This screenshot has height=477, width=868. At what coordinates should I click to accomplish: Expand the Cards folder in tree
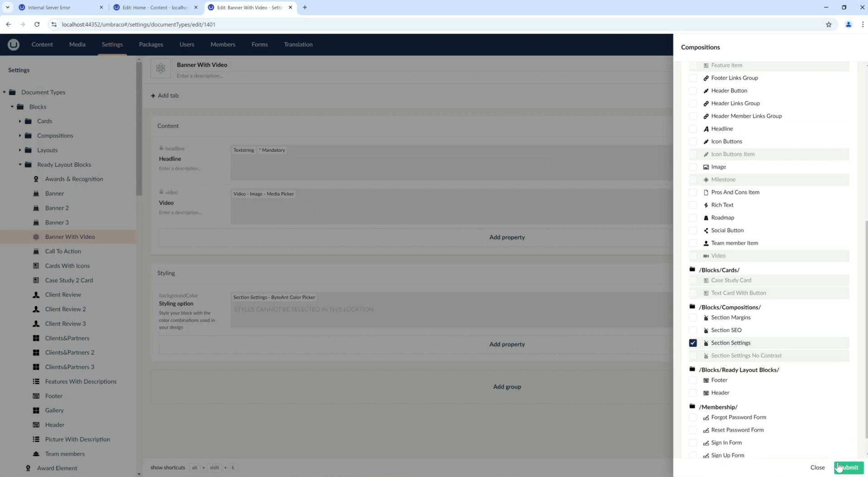tap(20, 121)
